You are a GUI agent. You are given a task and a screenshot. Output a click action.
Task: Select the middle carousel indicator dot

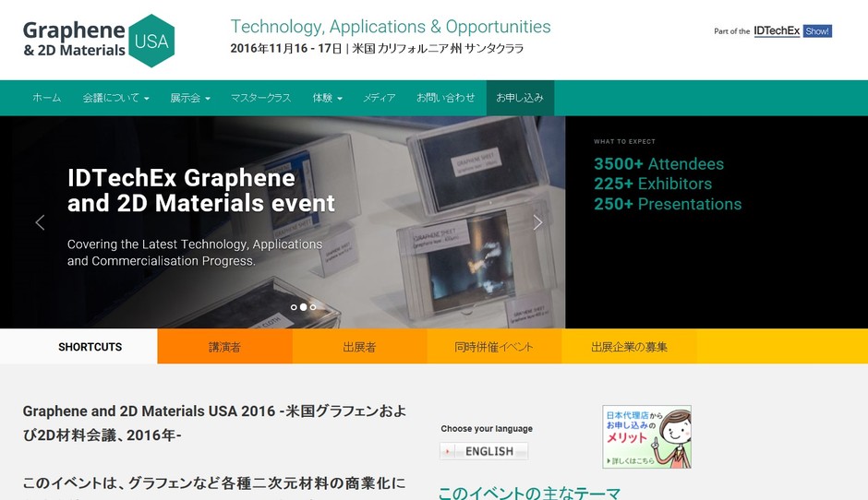click(x=304, y=307)
